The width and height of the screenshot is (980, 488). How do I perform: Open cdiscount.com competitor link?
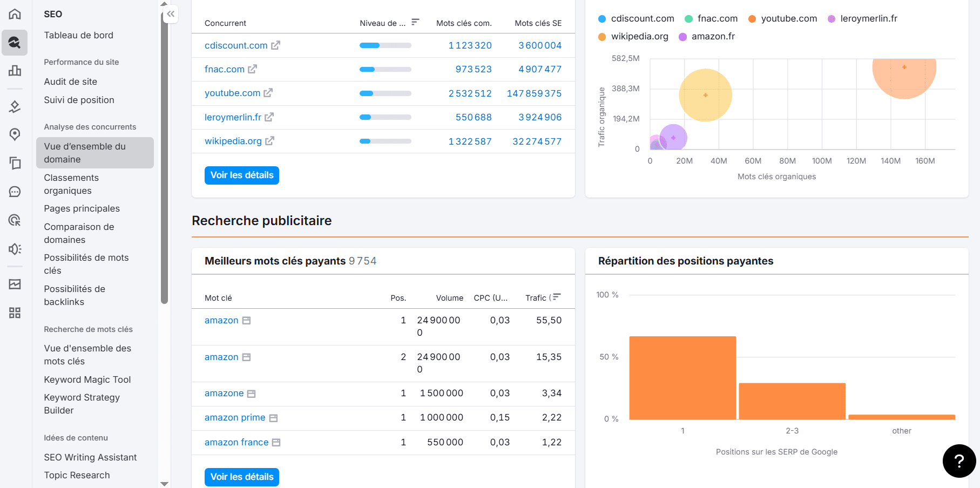pos(236,45)
